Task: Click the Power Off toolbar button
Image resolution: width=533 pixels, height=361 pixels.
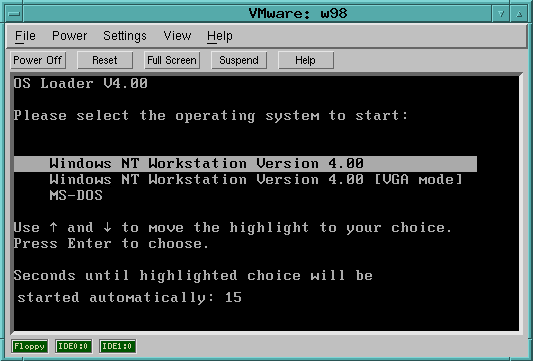Action: click(x=37, y=60)
